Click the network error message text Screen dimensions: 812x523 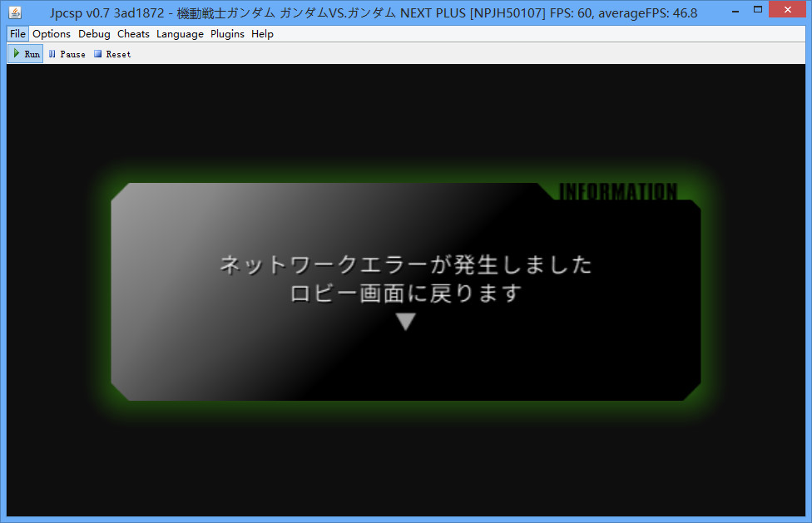(406, 279)
